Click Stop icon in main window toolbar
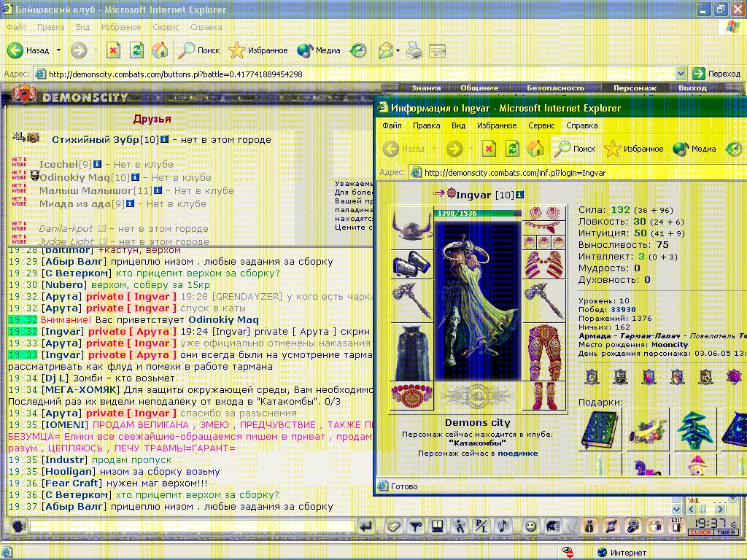747x560 pixels. [x=113, y=50]
